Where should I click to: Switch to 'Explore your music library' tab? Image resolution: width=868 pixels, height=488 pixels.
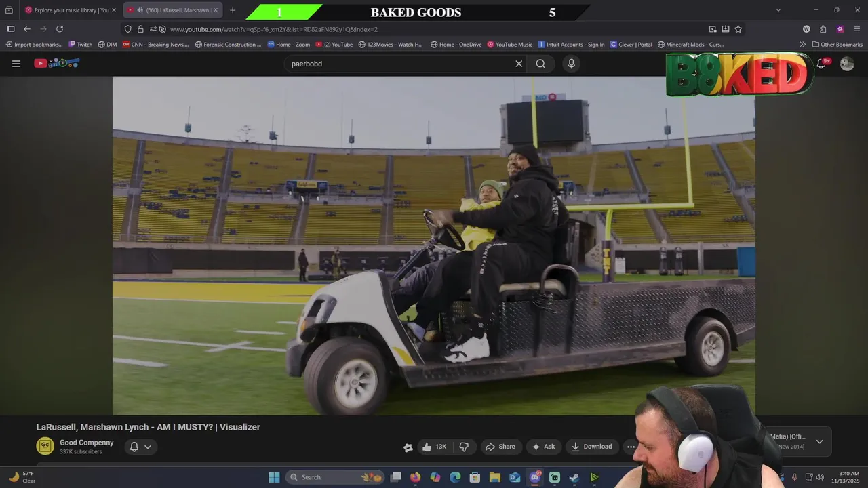[x=70, y=10]
